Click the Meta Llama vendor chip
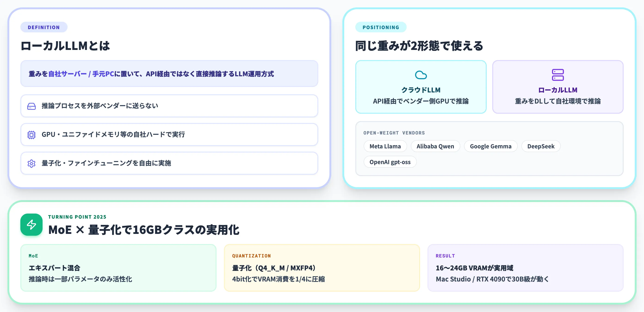The image size is (644, 312). (385, 146)
